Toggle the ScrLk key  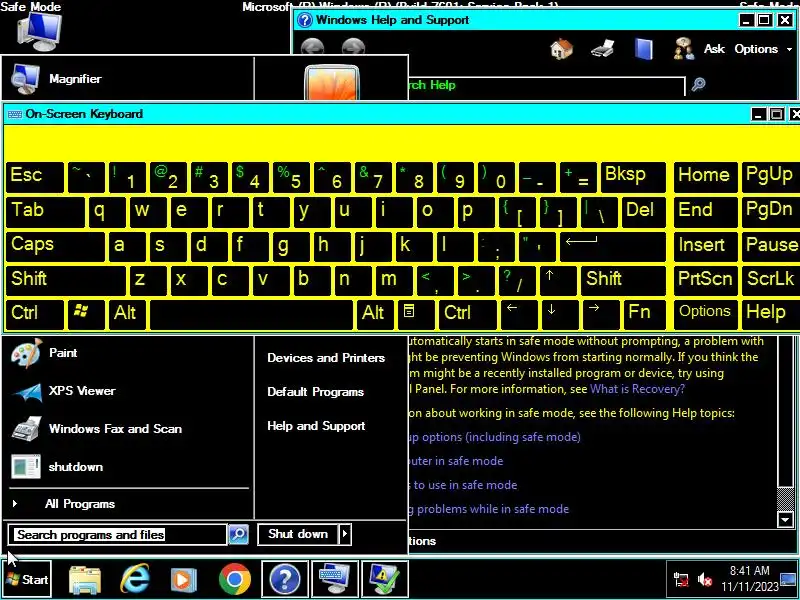pyautogui.click(x=771, y=280)
